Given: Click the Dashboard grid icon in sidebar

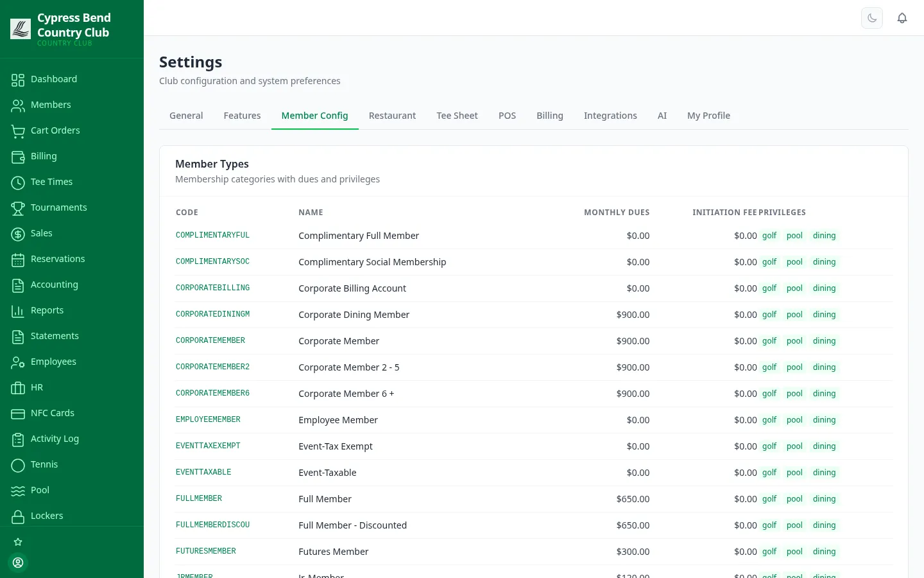Looking at the screenshot, I should (18, 80).
